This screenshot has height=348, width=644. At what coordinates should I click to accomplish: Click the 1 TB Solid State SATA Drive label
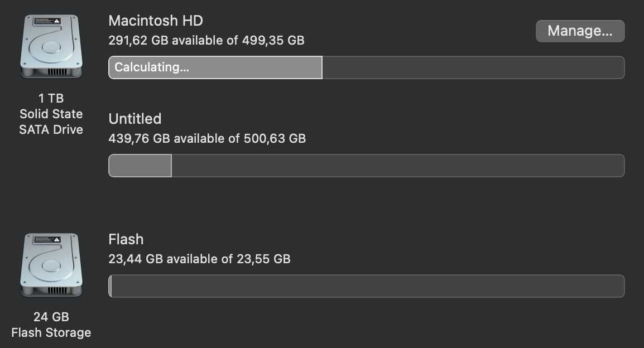(x=51, y=114)
